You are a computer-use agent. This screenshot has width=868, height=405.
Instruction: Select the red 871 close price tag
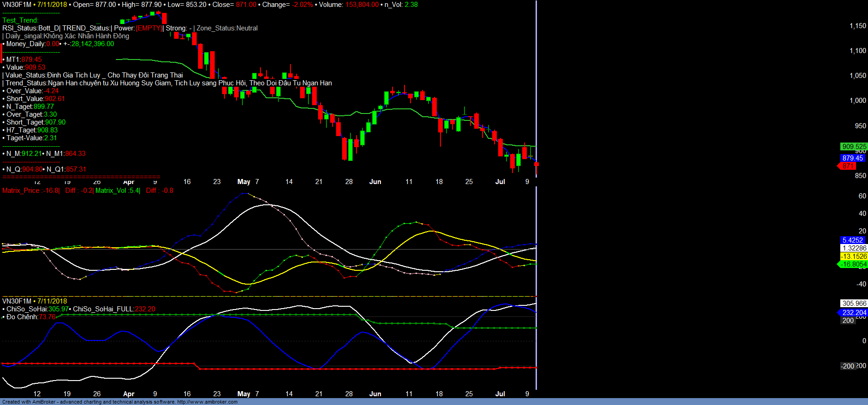pos(848,166)
